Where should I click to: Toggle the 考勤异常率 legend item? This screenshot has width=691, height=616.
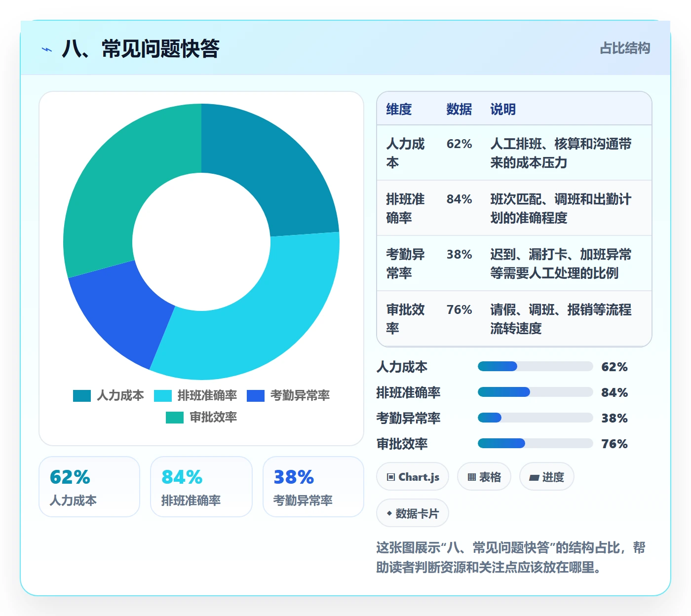pos(288,396)
